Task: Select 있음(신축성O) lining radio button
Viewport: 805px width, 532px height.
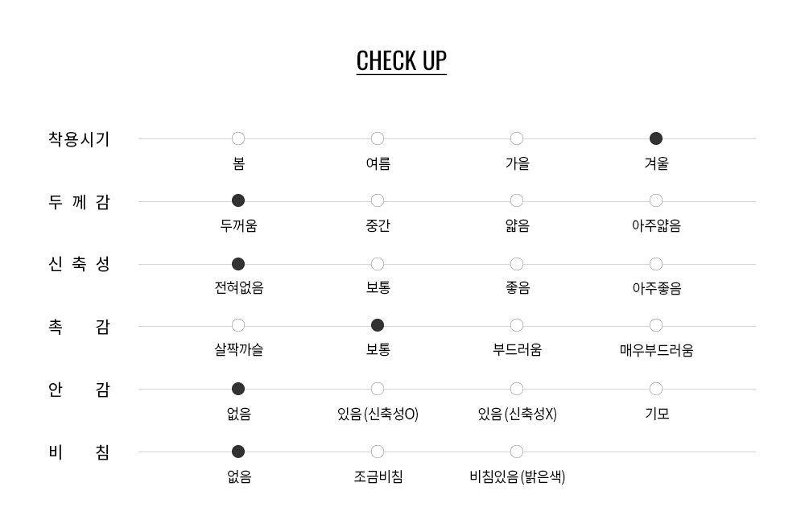Action: click(x=378, y=389)
